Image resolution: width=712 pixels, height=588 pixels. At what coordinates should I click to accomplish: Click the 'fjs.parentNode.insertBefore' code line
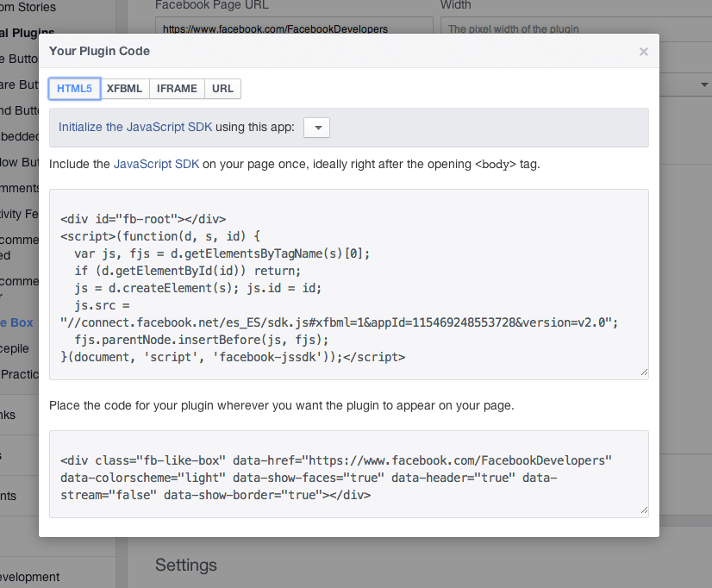pos(202,340)
